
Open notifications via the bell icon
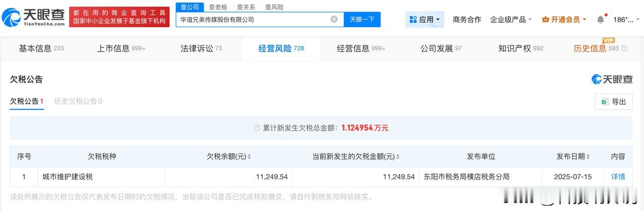tap(601, 19)
